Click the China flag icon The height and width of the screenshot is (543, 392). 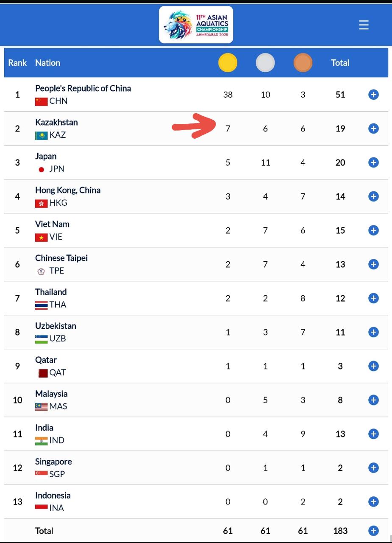pyautogui.click(x=41, y=101)
